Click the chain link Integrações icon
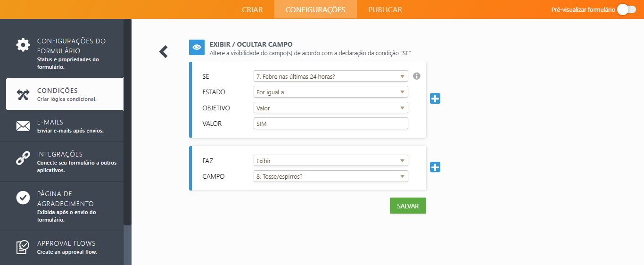This screenshot has width=644, height=265. (x=23, y=158)
